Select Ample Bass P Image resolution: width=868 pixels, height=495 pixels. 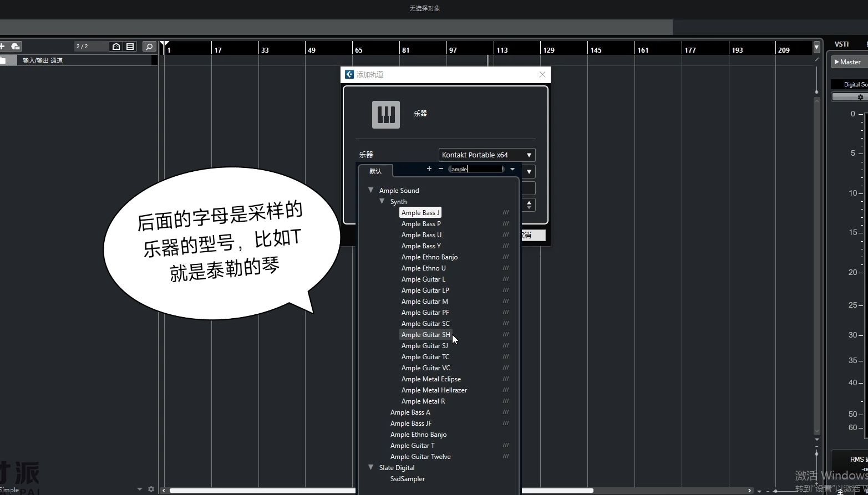(421, 223)
